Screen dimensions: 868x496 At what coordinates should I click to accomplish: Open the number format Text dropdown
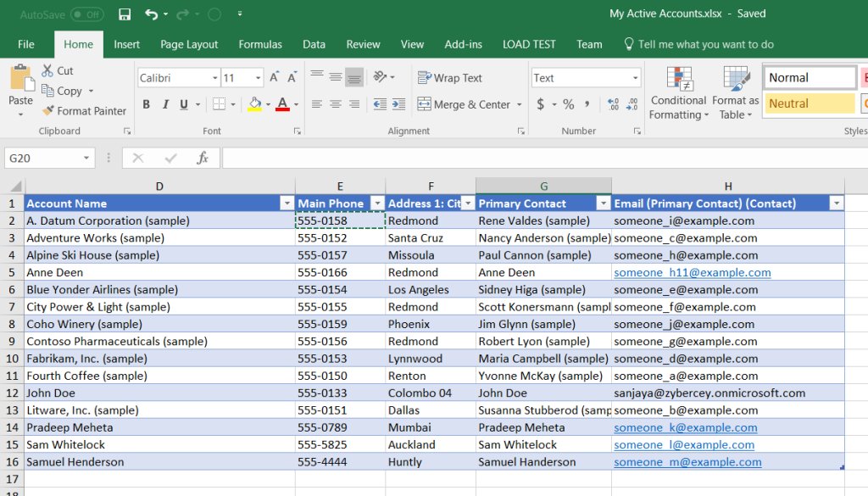635,78
